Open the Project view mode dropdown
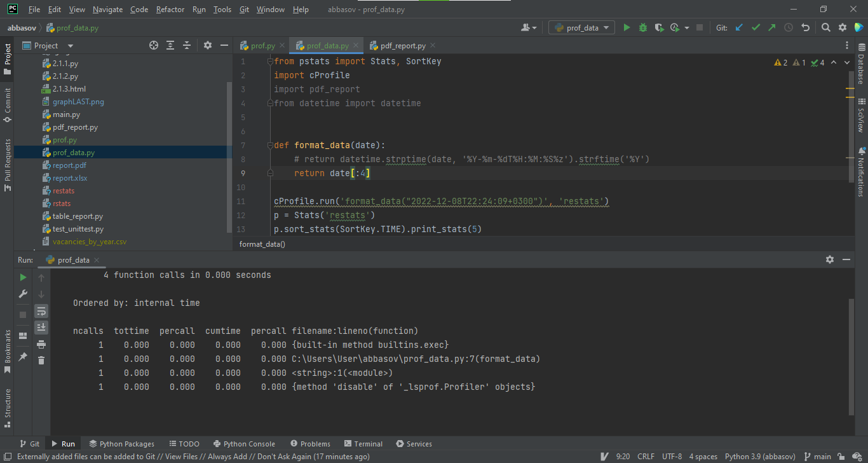The height and width of the screenshot is (463, 868). tap(70, 45)
